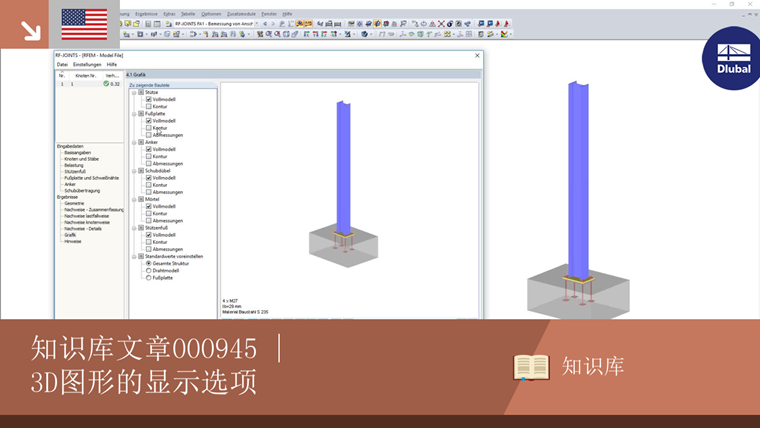Uncheck Vollmodell under Stützenfuß
The width and height of the screenshot is (760, 428).
coord(149,235)
